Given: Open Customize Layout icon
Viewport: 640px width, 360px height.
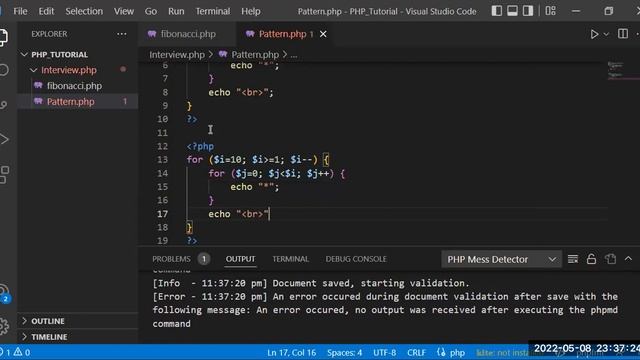Looking at the screenshot, I should point(551,11).
